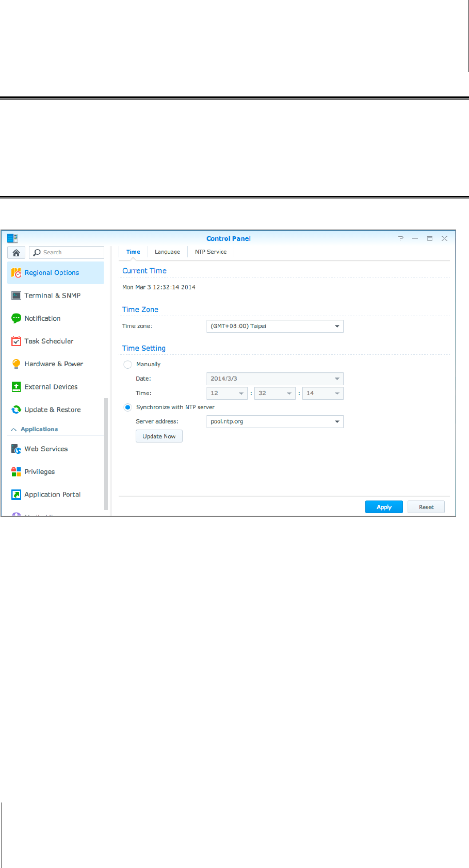469x868 pixels.
Task: Switch to the Language tab
Action: [x=167, y=252]
